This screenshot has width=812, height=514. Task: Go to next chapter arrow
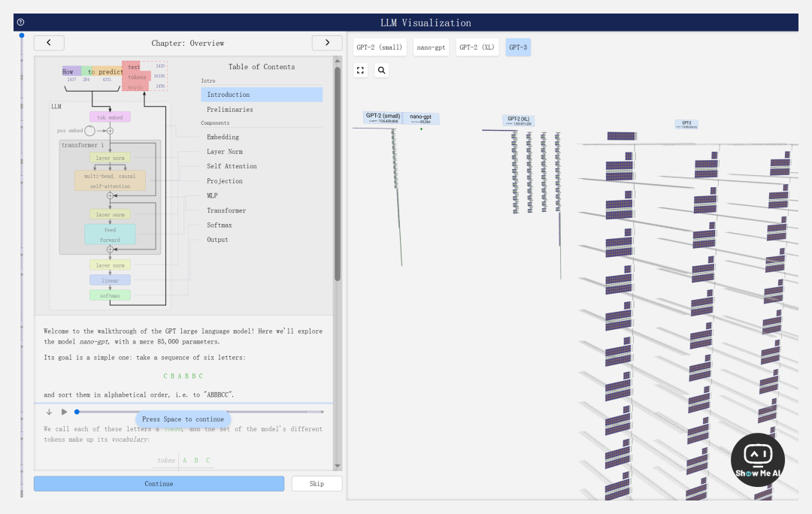(x=327, y=43)
